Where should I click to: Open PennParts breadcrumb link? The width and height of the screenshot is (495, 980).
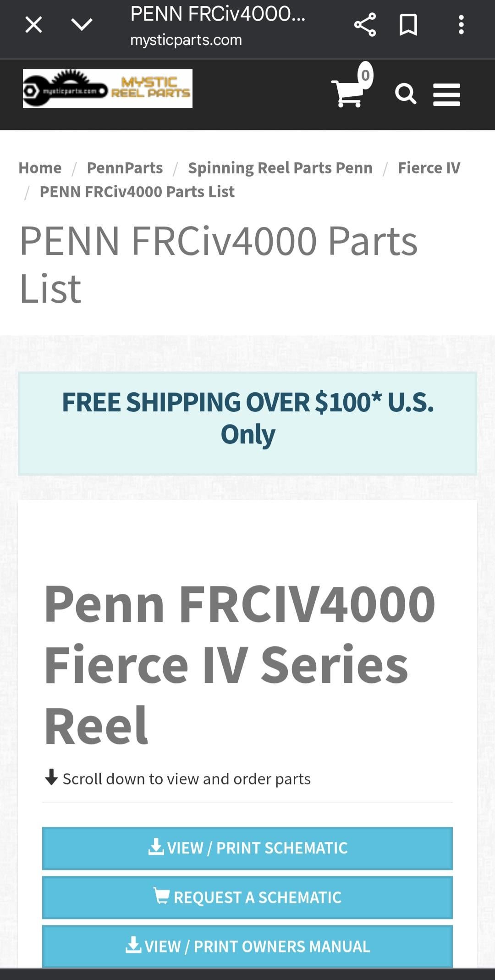tap(125, 168)
